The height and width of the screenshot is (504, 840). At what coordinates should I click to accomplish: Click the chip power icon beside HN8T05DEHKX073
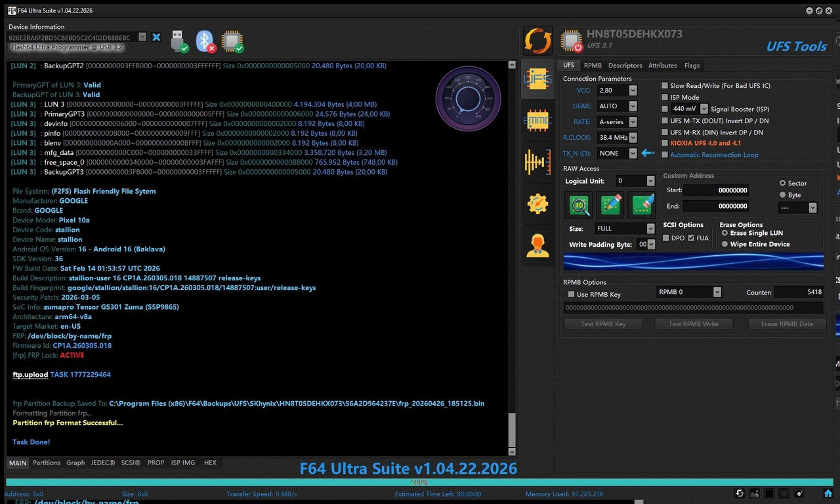tap(572, 41)
